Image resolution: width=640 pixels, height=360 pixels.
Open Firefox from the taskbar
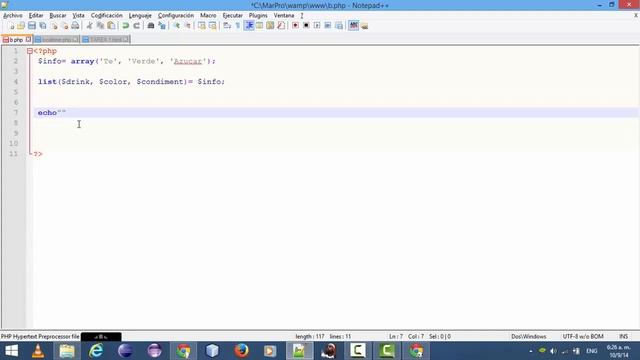click(x=241, y=351)
